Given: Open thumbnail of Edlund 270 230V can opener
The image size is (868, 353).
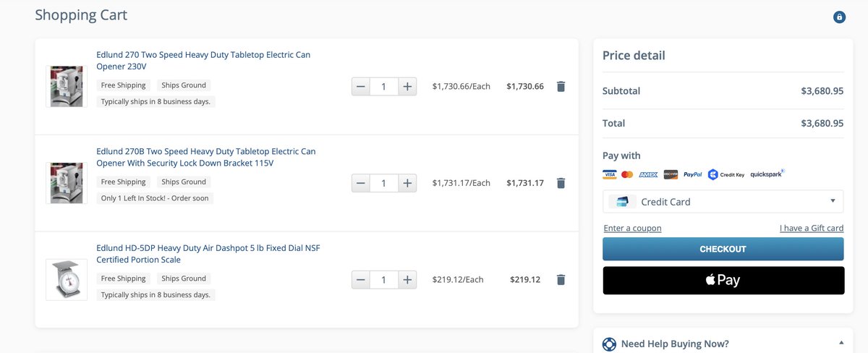Looking at the screenshot, I should pyautogui.click(x=67, y=87).
